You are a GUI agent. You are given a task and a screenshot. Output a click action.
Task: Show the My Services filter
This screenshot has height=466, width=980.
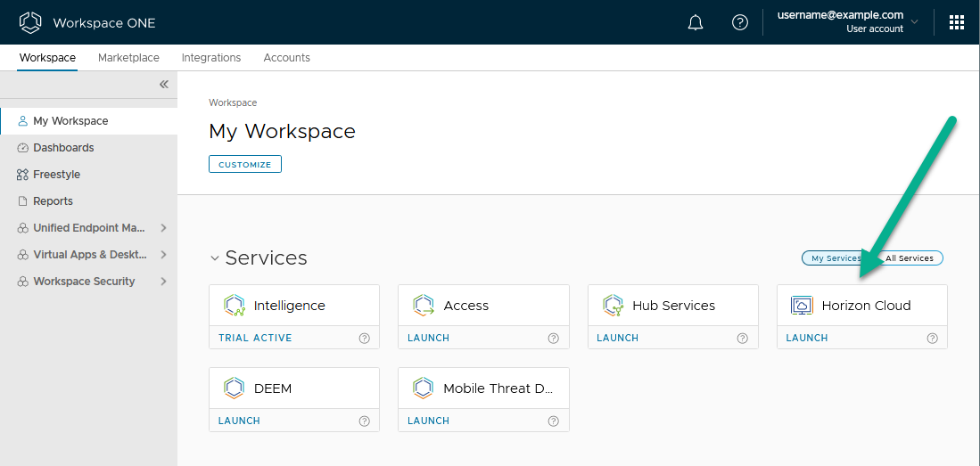click(x=836, y=258)
